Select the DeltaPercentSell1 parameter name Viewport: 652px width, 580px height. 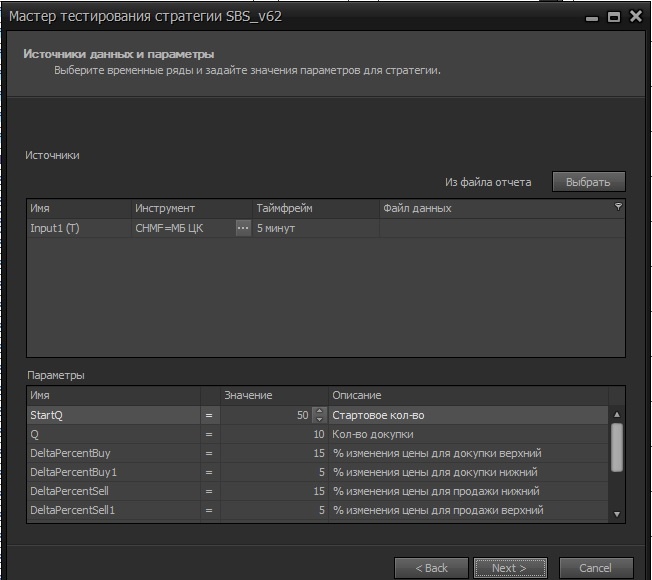114,510
